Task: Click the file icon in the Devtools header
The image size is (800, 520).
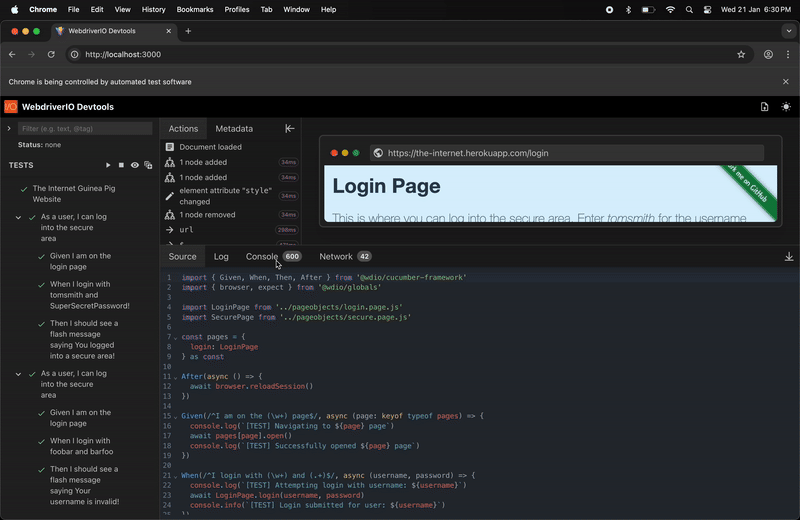Action: click(x=764, y=107)
